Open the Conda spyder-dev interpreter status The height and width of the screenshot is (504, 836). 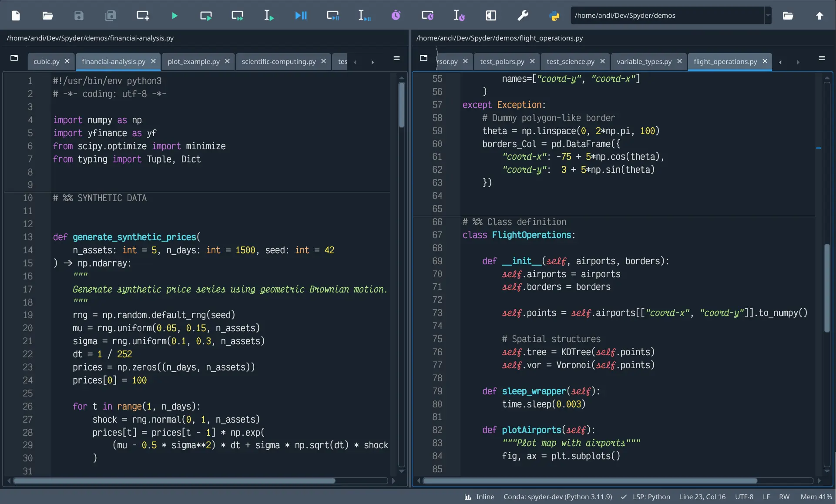point(557,497)
